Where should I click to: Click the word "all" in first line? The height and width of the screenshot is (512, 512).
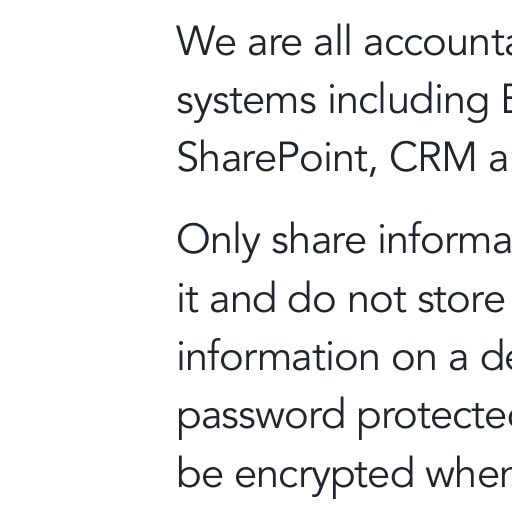332,40
